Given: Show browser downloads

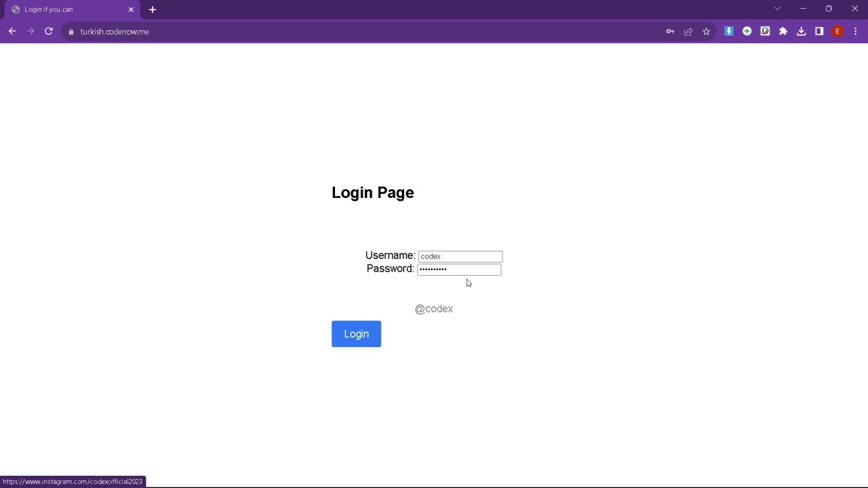Looking at the screenshot, I should pos(801,31).
